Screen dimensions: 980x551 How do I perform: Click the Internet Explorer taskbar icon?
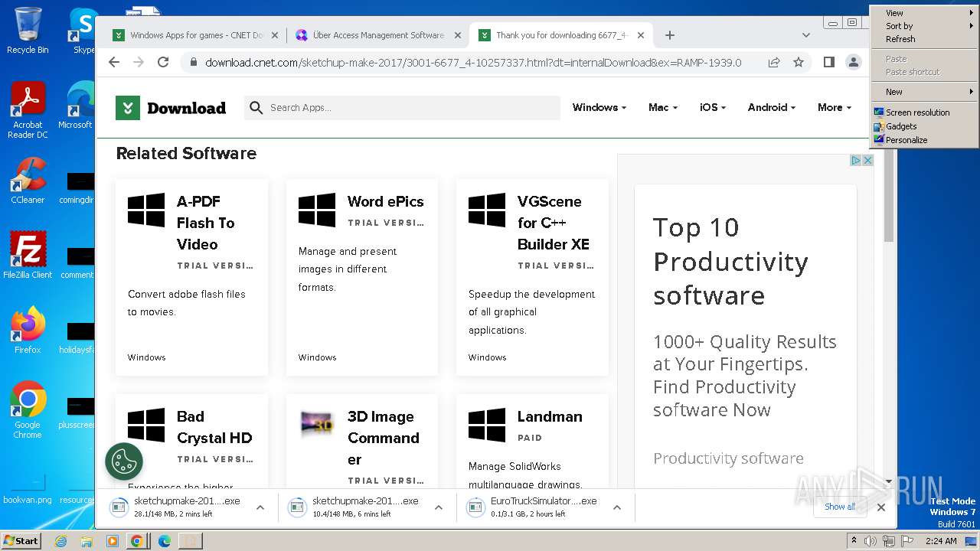coord(60,541)
